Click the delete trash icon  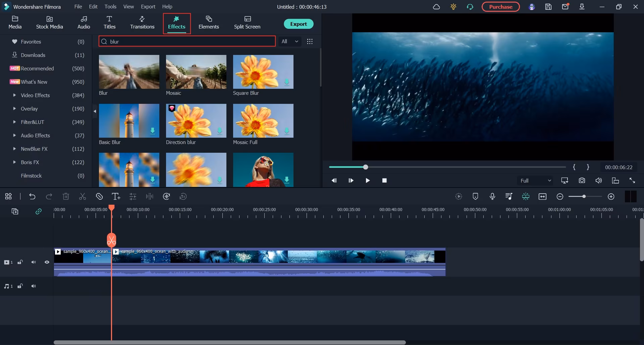(x=66, y=197)
